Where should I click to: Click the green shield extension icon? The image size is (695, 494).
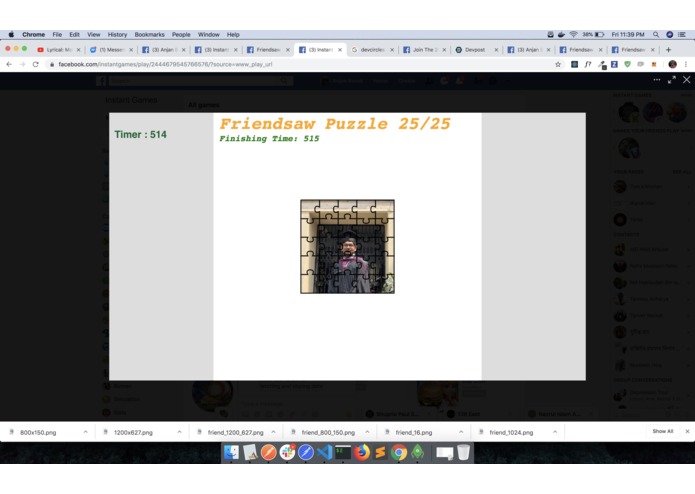tap(627, 64)
